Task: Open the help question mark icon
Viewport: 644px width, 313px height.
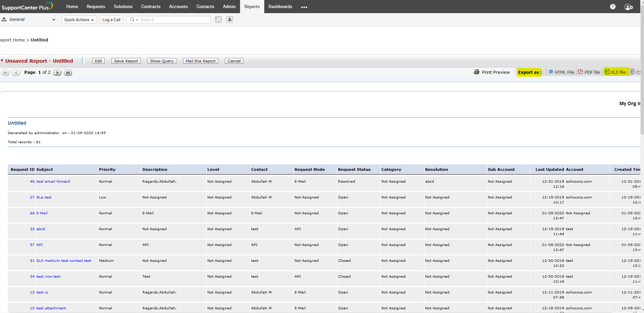Action: coord(613,7)
